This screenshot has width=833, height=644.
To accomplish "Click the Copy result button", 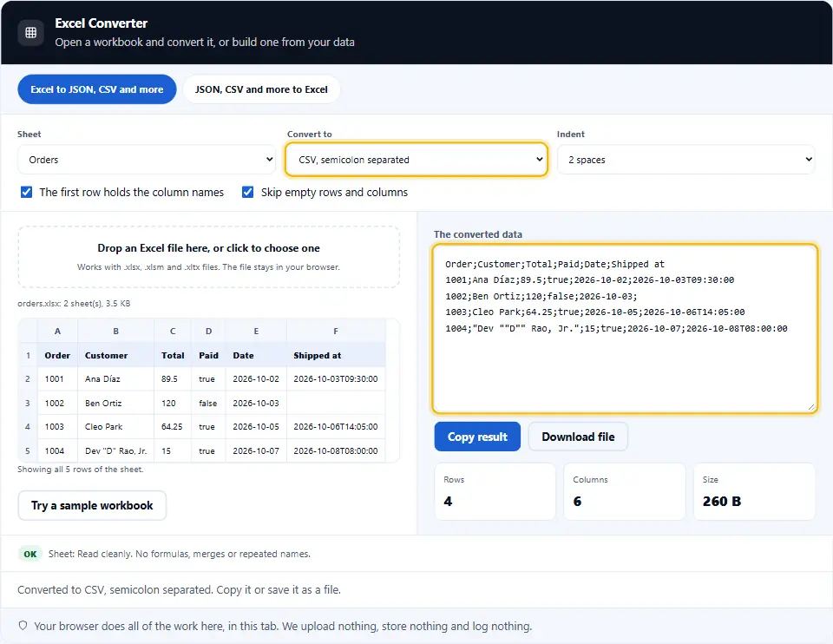I will (x=477, y=437).
